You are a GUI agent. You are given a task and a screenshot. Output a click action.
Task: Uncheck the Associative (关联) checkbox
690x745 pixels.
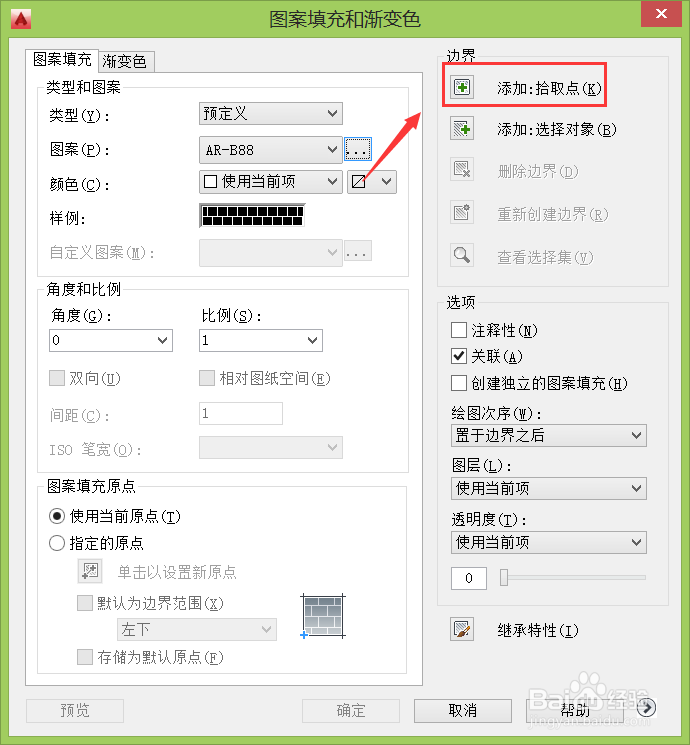pos(459,356)
